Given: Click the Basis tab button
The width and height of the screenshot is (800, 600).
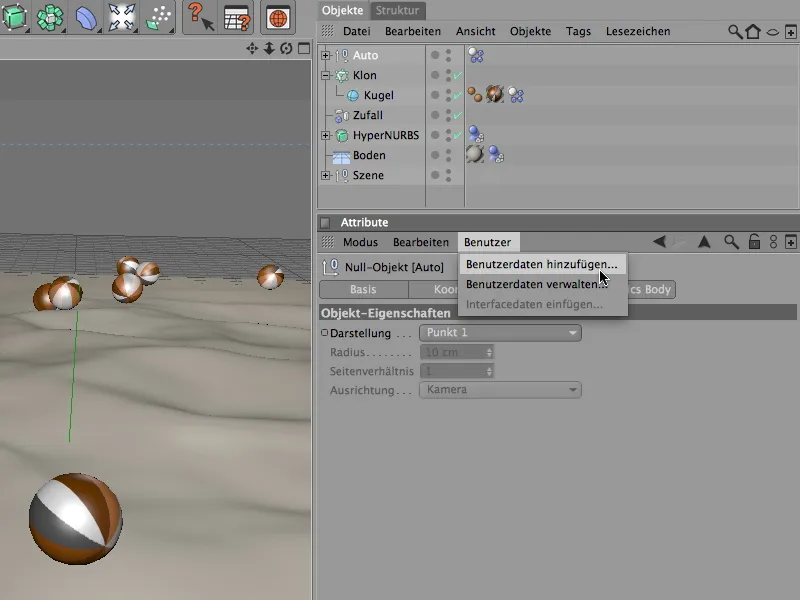Looking at the screenshot, I should 363,290.
